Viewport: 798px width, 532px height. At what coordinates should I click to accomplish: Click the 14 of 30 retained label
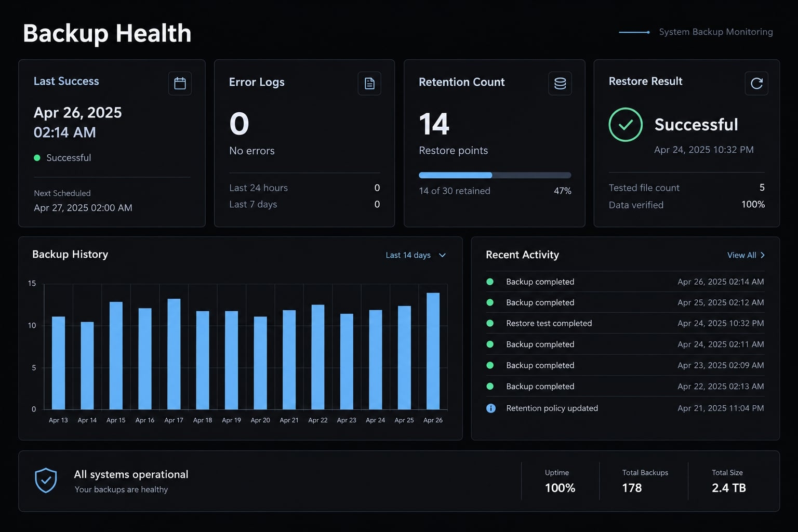pos(455,191)
